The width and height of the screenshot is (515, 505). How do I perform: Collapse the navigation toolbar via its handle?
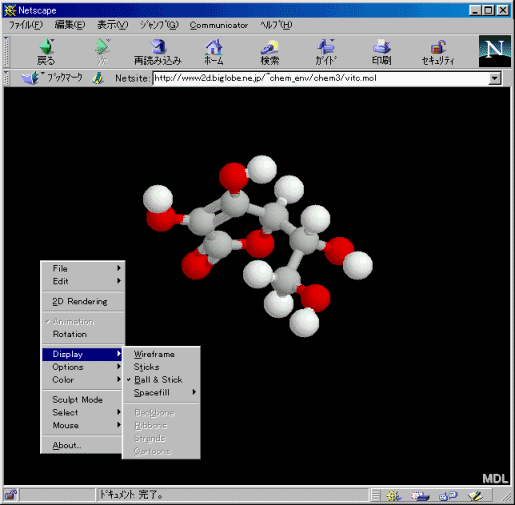coord(6,51)
